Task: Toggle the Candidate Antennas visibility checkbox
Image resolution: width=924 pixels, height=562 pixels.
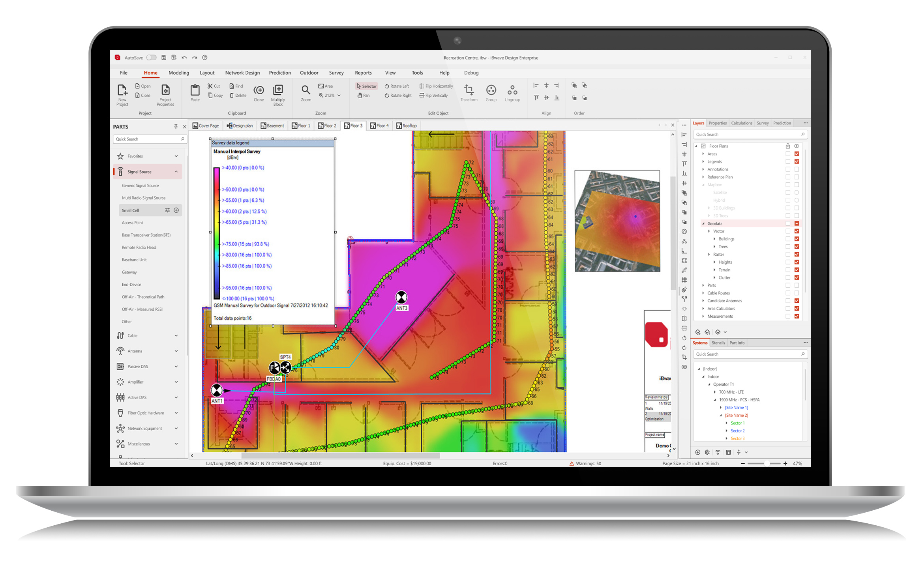Action: pos(797,301)
